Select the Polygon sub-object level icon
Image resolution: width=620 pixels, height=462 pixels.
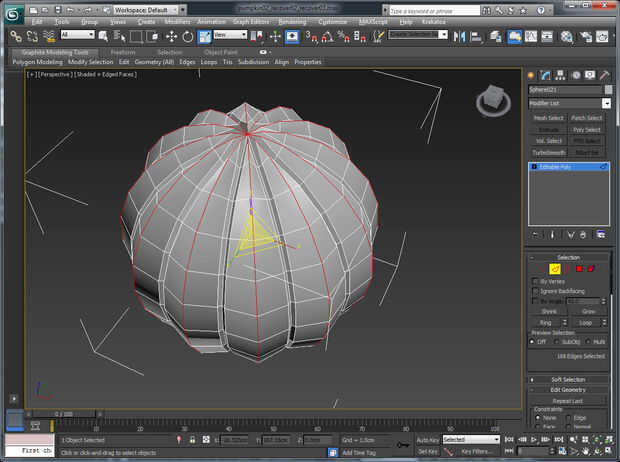(x=578, y=268)
